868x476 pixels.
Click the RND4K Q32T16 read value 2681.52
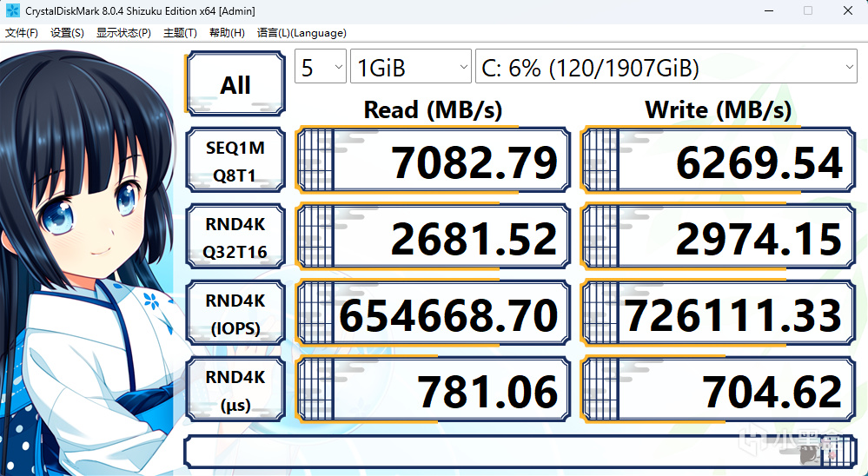point(434,236)
